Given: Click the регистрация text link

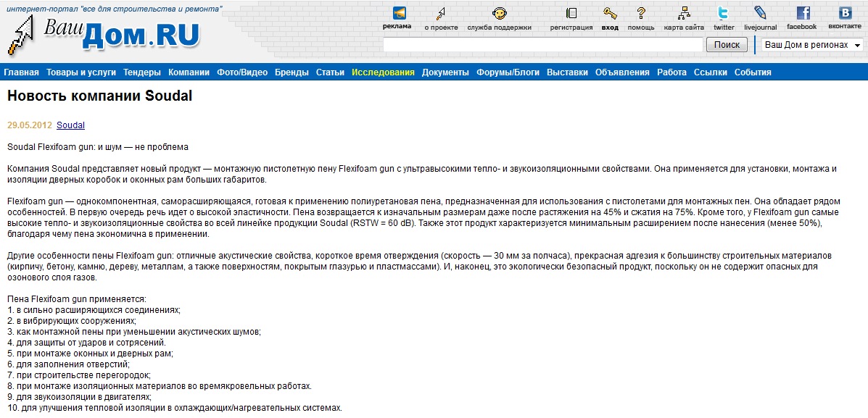Looking at the screenshot, I should 571,27.
